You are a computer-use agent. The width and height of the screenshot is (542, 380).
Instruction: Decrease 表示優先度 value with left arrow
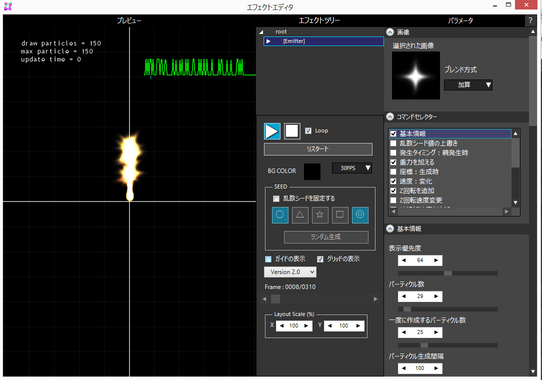pyautogui.click(x=404, y=260)
